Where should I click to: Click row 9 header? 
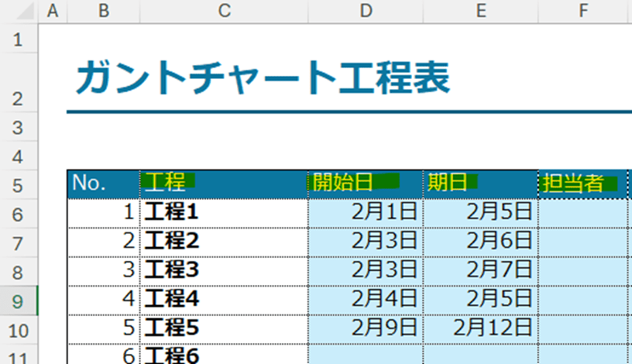click(x=18, y=300)
